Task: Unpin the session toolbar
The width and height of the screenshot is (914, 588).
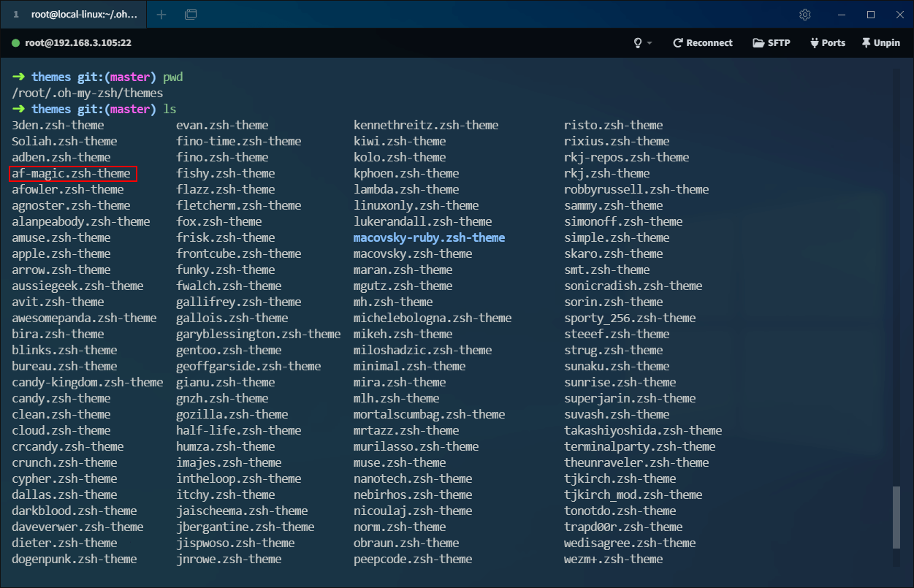Action: tap(880, 43)
